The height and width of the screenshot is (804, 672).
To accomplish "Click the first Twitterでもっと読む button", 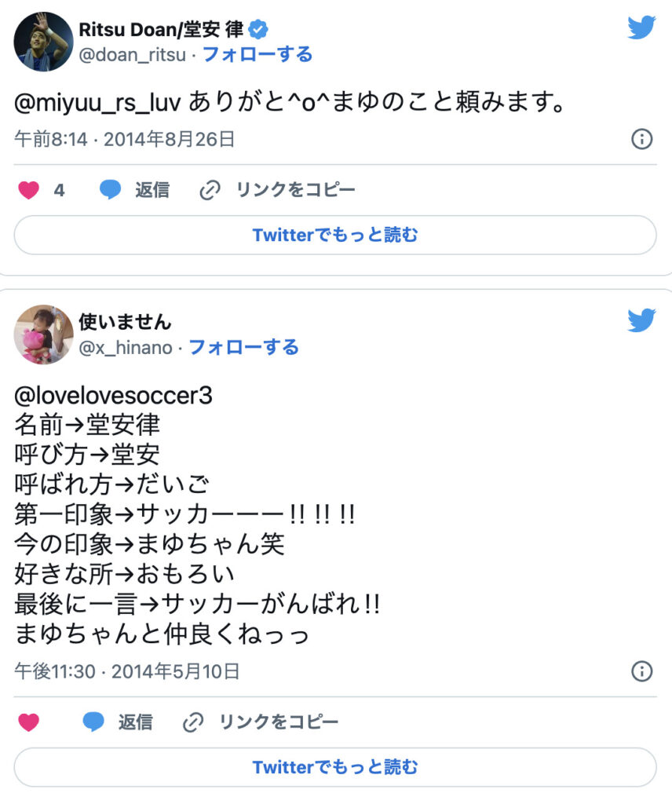I will [x=335, y=235].
